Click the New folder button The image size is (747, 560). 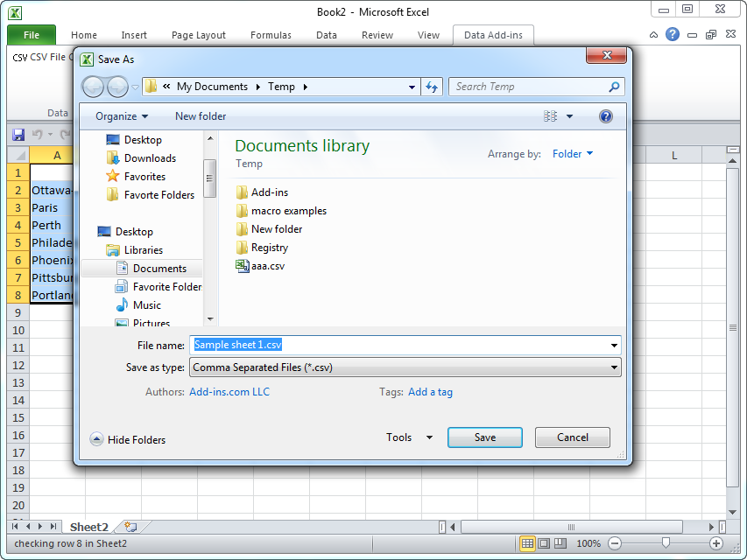201,116
